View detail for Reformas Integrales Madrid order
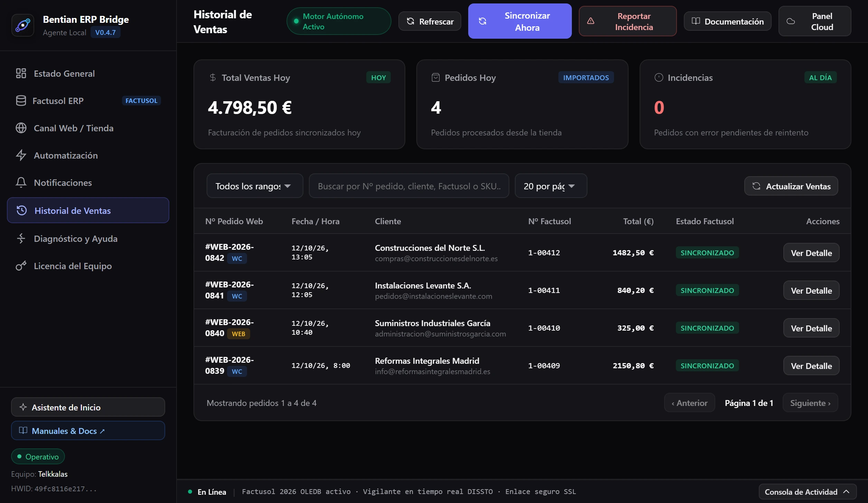Viewport: 868px width, 503px height. [811, 366]
